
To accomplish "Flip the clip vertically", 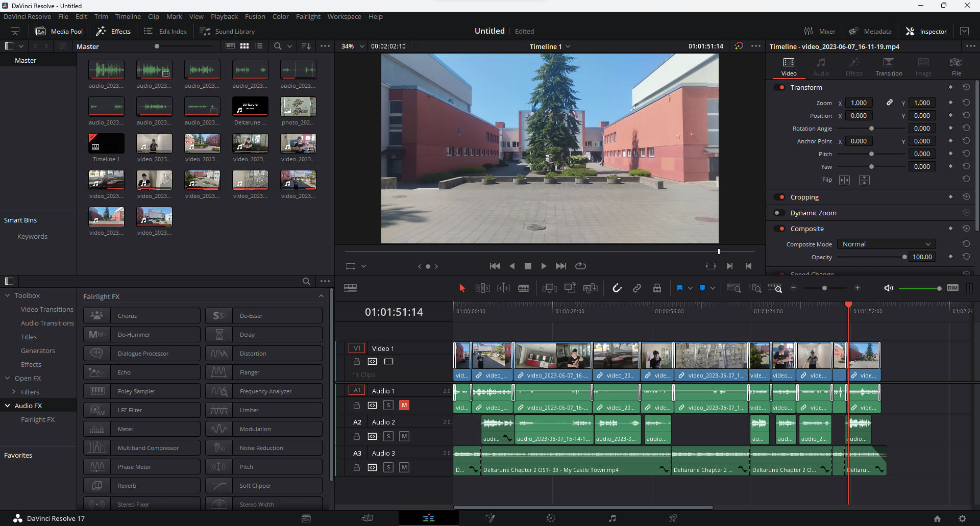I will point(864,180).
